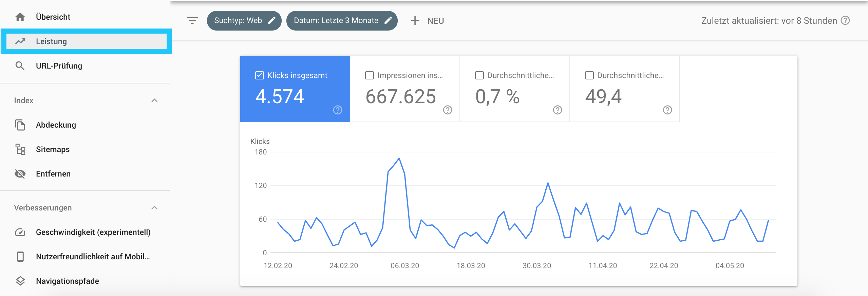Open the URL-Prüfung magnifier icon
This screenshot has height=296, width=868.
pos(20,66)
